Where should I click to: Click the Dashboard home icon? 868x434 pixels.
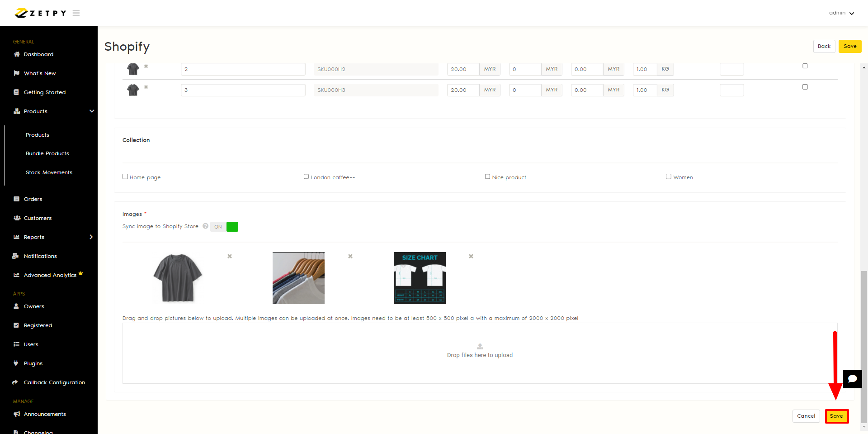(x=17, y=54)
